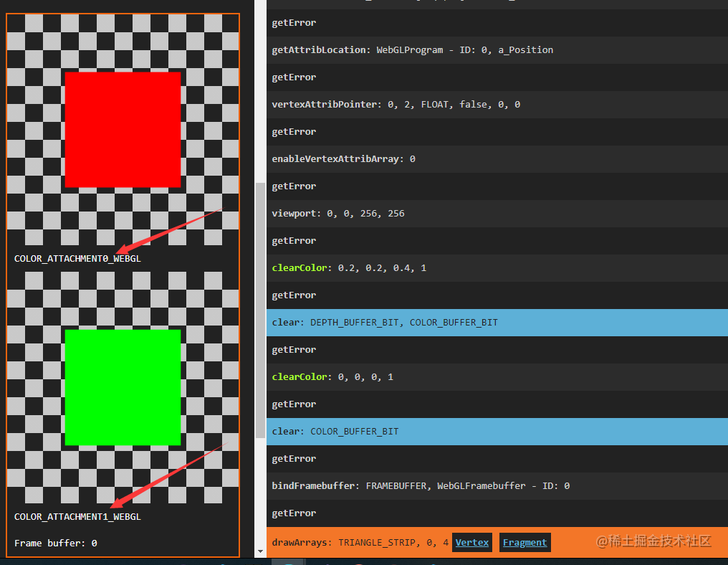Click the COLOR_ATTACHMENT1_WEBGL label
728x565 pixels.
coord(77,517)
